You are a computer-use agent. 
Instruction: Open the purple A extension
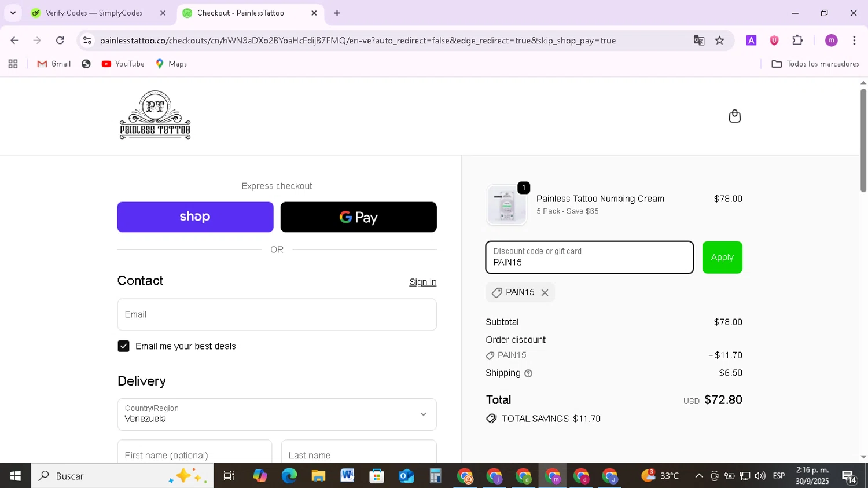[751, 41]
